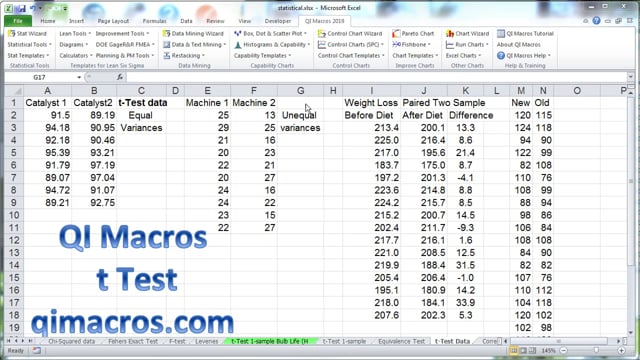Click the Insert Function fx button

coord(120,77)
